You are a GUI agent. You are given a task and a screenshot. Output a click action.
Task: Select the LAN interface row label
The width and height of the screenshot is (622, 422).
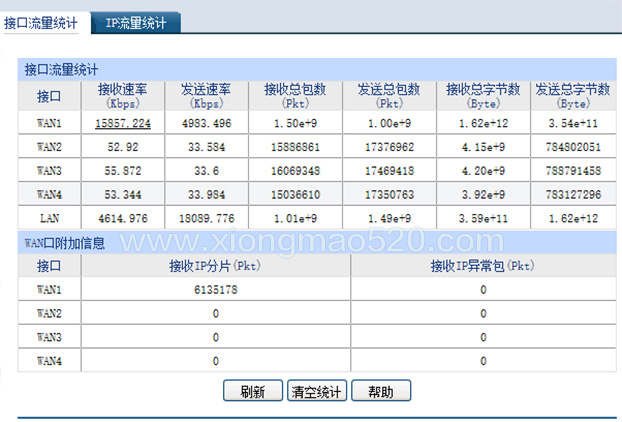(50, 218)
